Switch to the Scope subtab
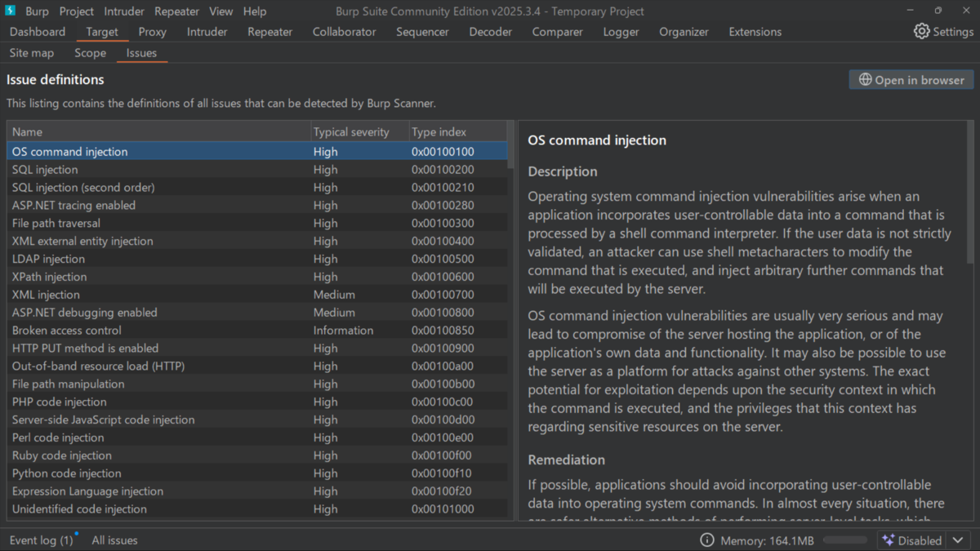This screenshot has height=551, width=980. click(90, 53)
